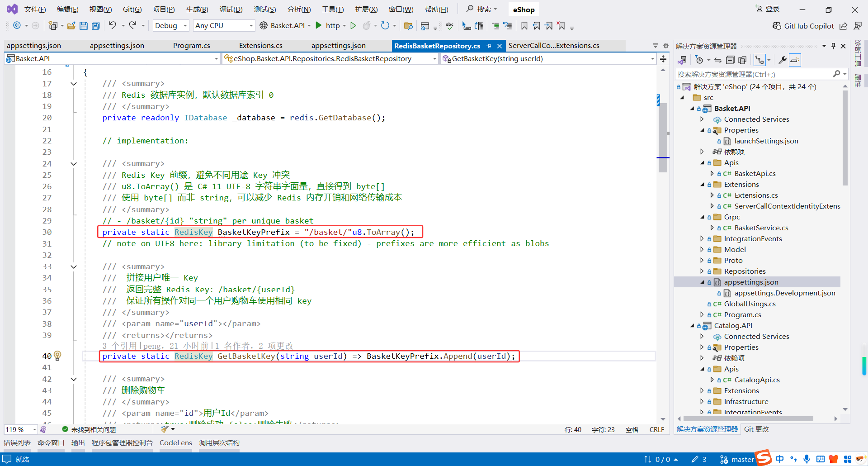
Task: Click the 登录 sign-in link
Action: [772, 9]
